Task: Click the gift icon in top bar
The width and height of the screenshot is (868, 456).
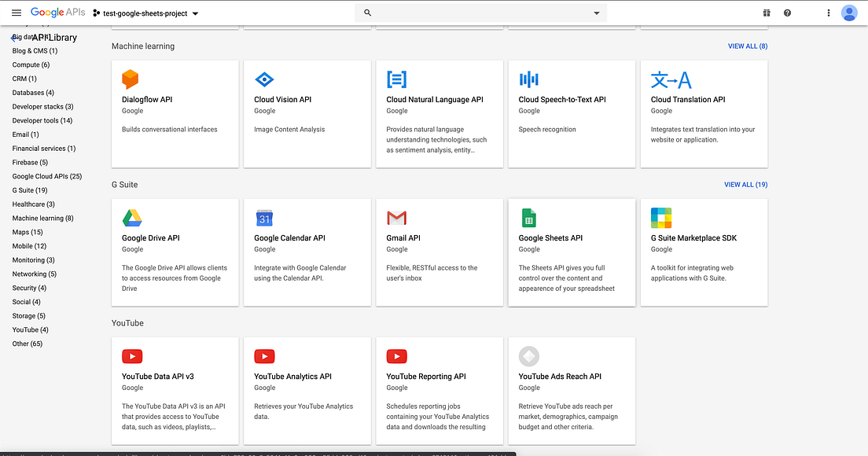Action: click(767, 13)
